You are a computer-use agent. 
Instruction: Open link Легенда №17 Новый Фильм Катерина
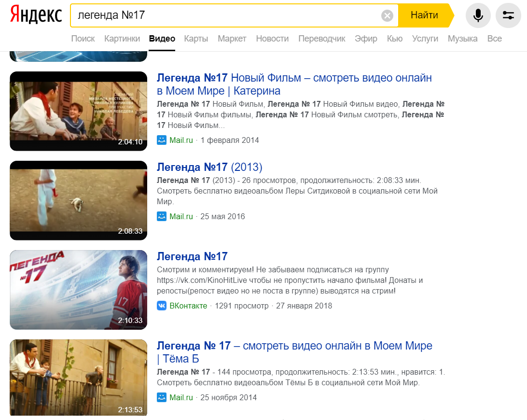pyautogui.click(x=294, y=84)
